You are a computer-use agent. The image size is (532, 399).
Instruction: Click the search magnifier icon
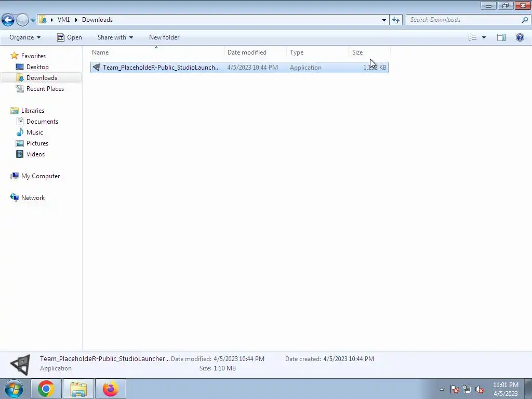(x=525, y=20)
